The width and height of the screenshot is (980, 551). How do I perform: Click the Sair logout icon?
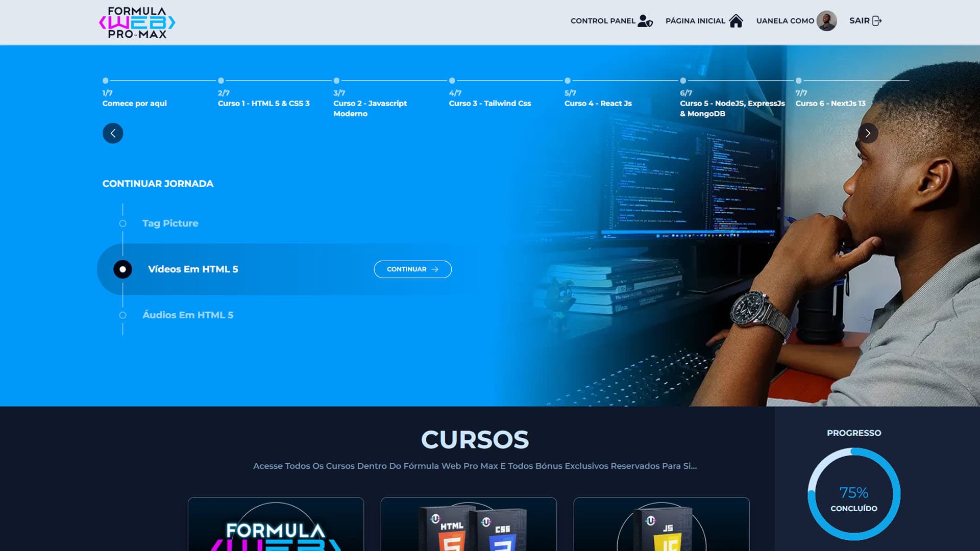tap(877, 21)
